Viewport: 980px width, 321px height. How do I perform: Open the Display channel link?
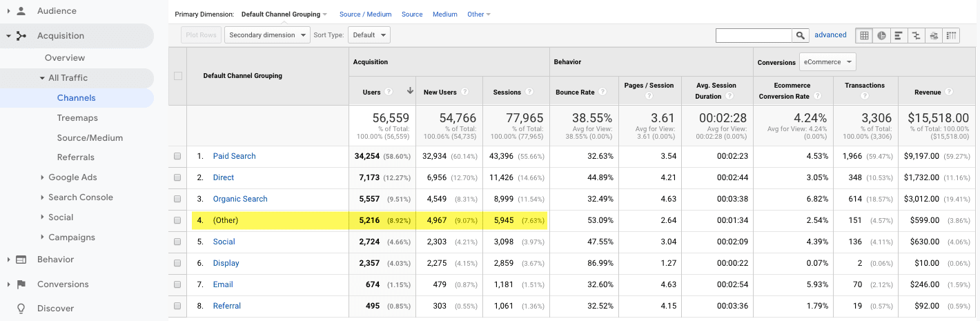pyautogui.click(x=226, y=263)
